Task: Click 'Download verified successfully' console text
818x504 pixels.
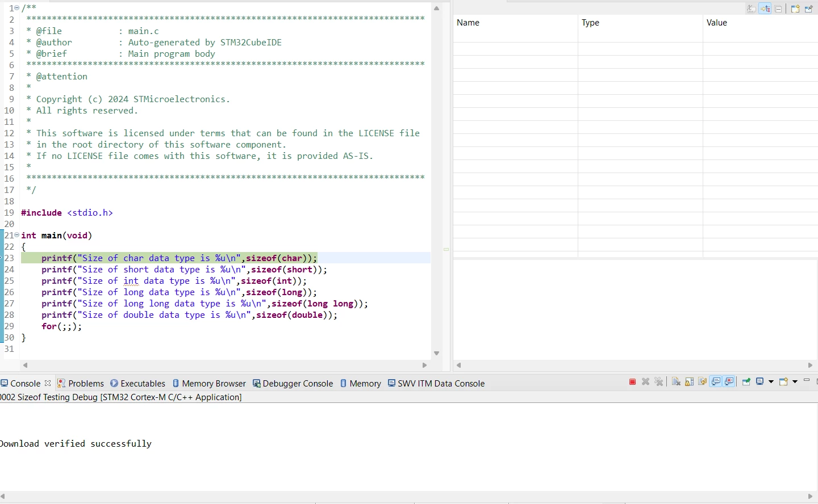Action: point(76,444)
